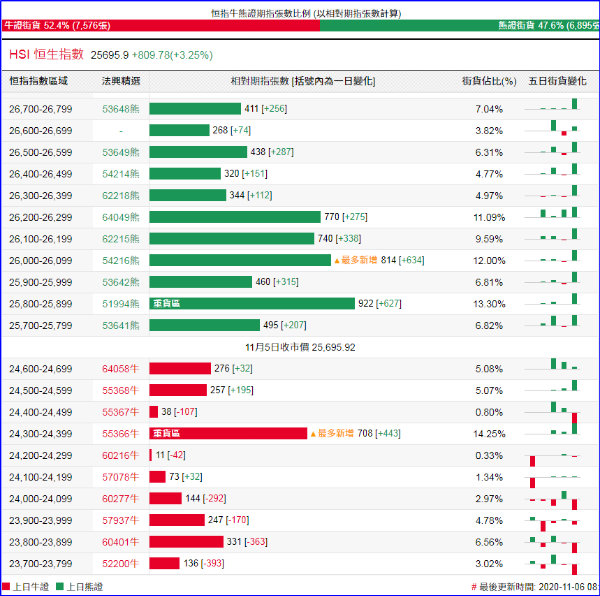Viewport: 600px width, 596px height.
Task: Open the 64058牛 bull warrant link
Action: (120, 369)
